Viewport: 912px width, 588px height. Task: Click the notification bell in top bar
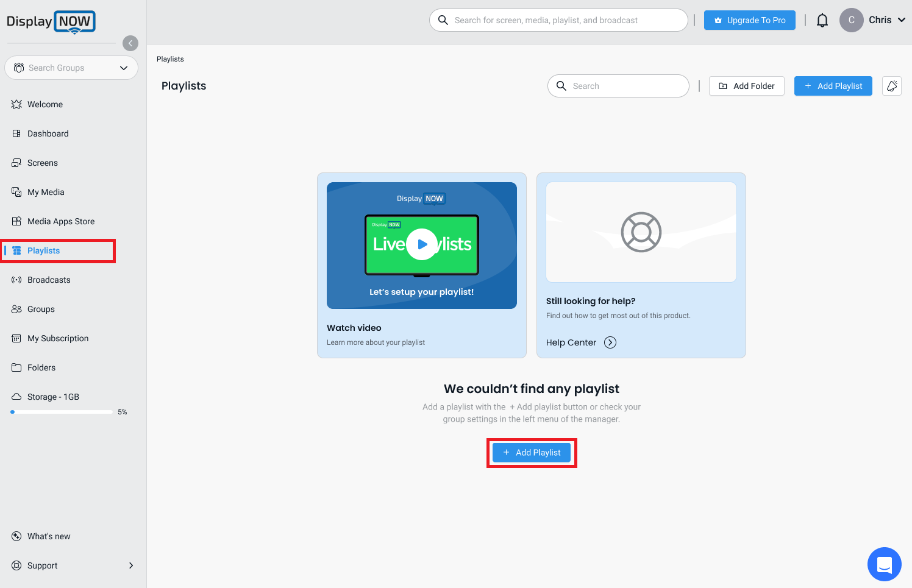pos(822,19)
